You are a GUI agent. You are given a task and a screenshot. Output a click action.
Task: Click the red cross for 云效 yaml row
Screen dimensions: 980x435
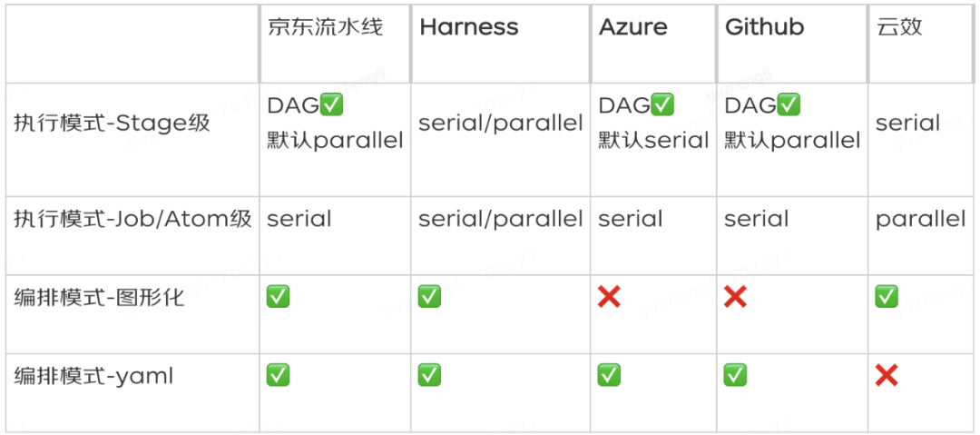point(887,375)
